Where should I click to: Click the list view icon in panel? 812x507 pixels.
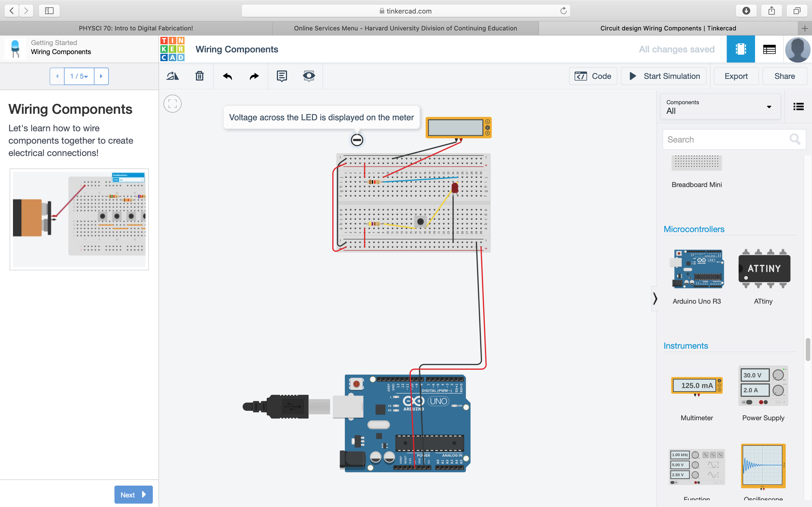tap(797, 106)
